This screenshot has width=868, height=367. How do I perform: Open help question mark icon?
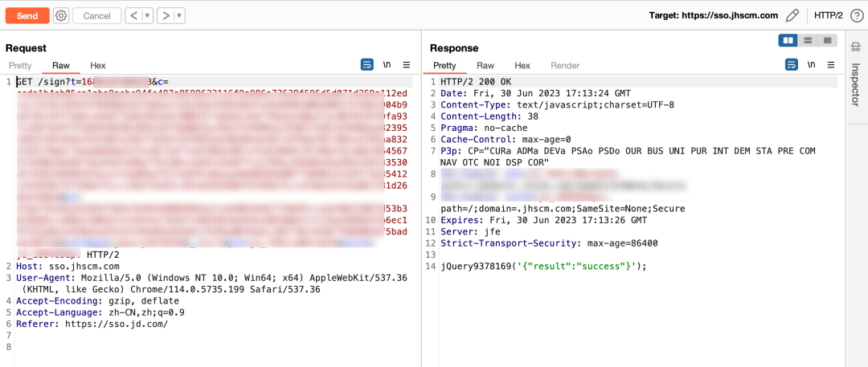(856, 15)
